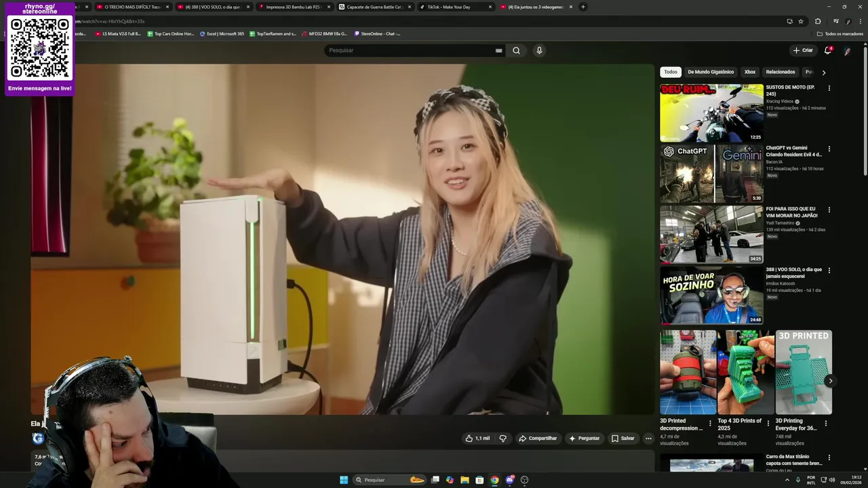Open options for Top 4 3D Prints short
The width and height of the screenshot is (868, 488).
point(768,423)
